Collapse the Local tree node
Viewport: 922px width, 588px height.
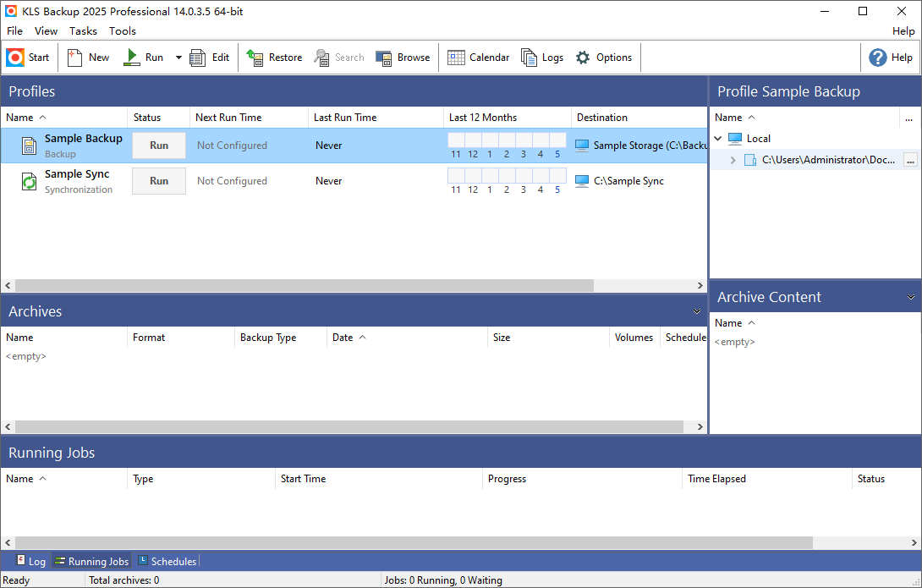pos(718,138)
